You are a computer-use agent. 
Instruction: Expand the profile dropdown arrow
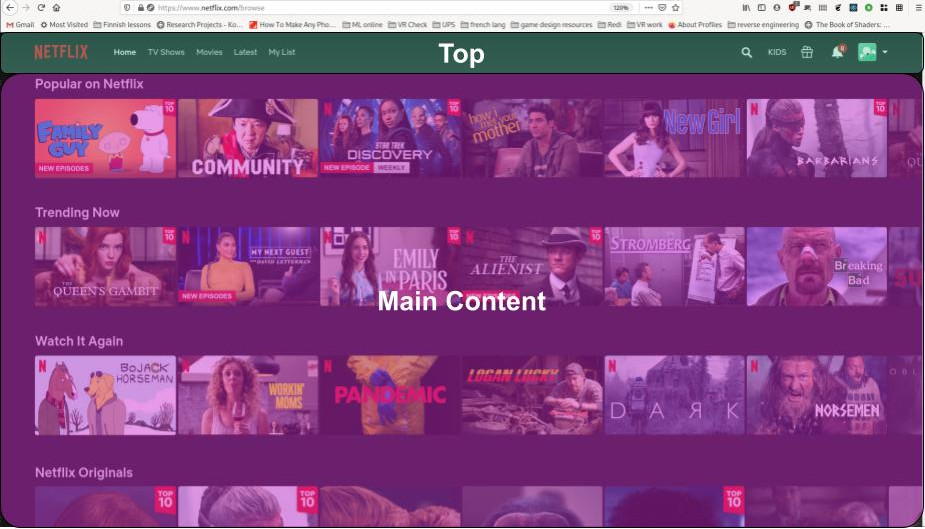point(884,52)
